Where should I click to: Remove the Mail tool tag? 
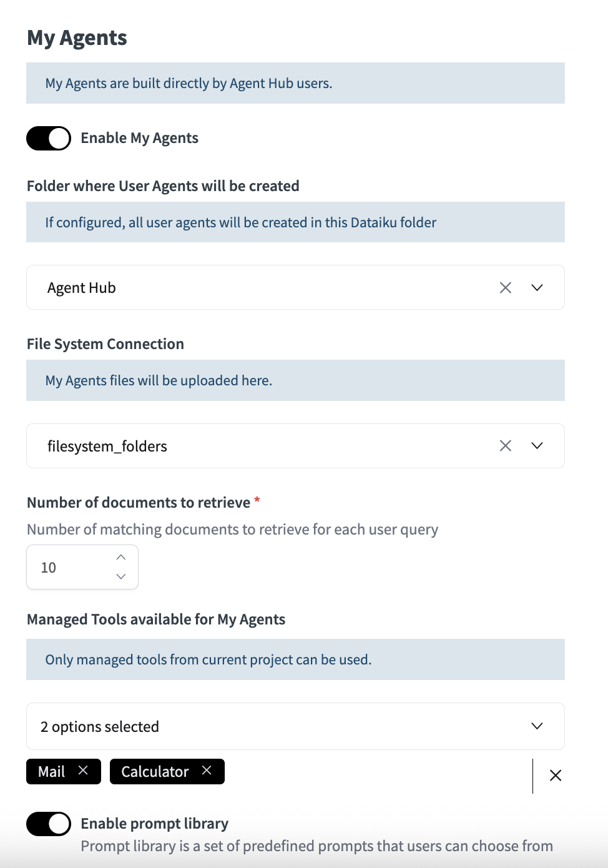pyautogui.click(x=83, y=771)
